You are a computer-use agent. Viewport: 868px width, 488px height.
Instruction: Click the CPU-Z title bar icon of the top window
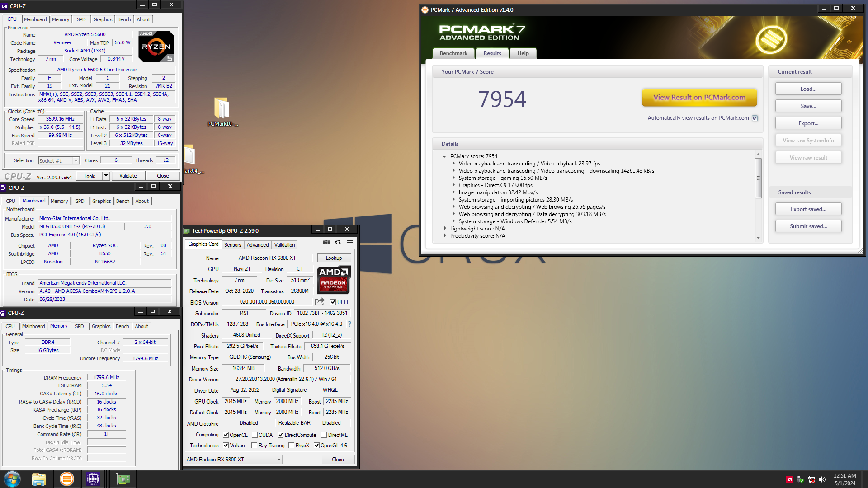coord(5,6)
